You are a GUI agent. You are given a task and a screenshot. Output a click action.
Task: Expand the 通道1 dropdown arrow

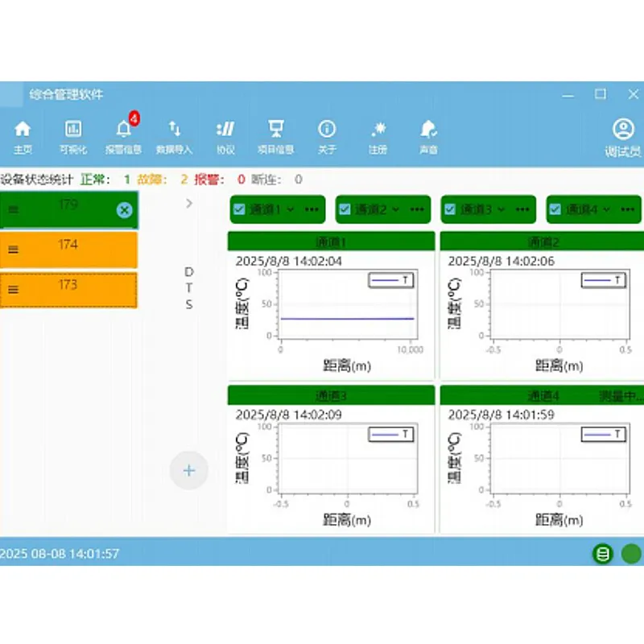tap(291, 209)
